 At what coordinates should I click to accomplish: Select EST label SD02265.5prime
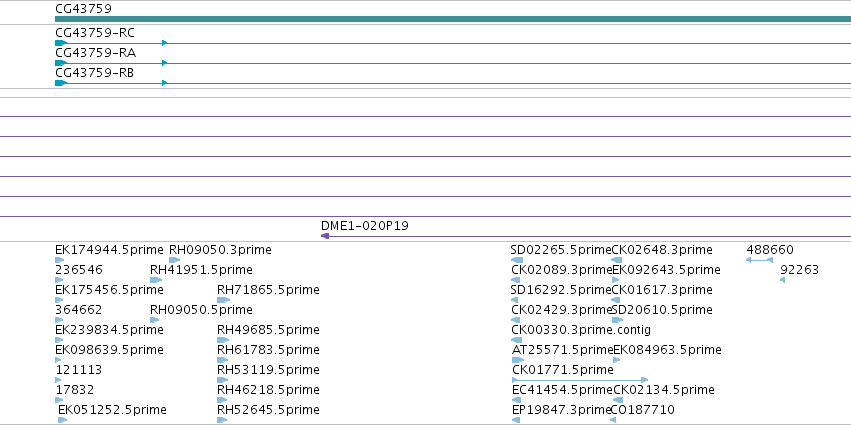pos(561,250)
